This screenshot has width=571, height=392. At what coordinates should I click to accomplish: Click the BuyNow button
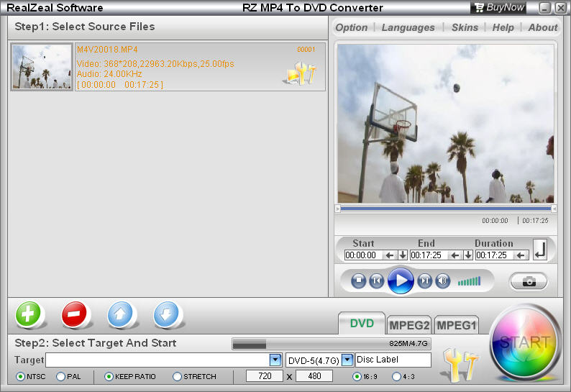coord(498,7)
